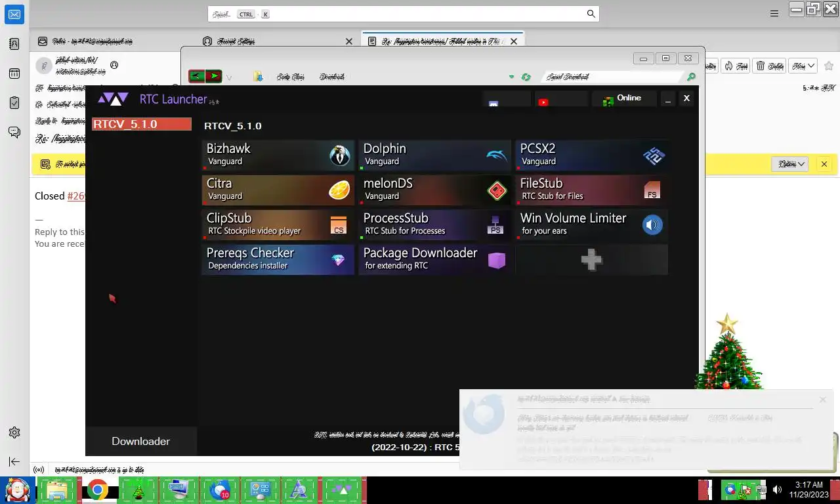Open the Downloader button in RTC Launcher
Screen dimensions: 840x504
(x=140, y=441)
